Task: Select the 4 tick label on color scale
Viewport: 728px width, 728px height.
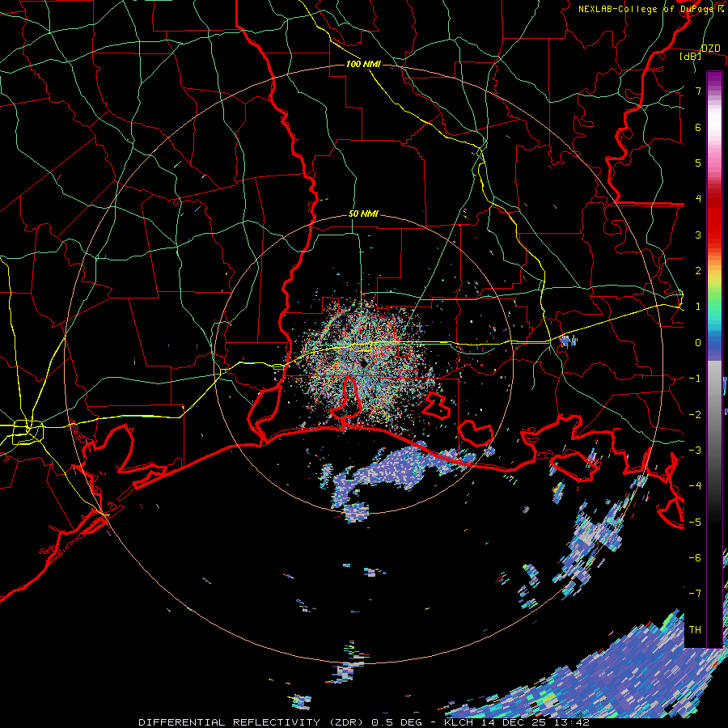Action: coord(698,199)
